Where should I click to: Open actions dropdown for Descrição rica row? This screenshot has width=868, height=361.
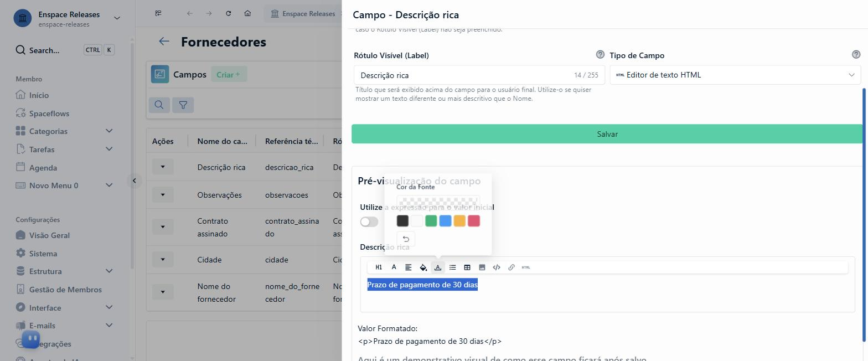[163, 167]
